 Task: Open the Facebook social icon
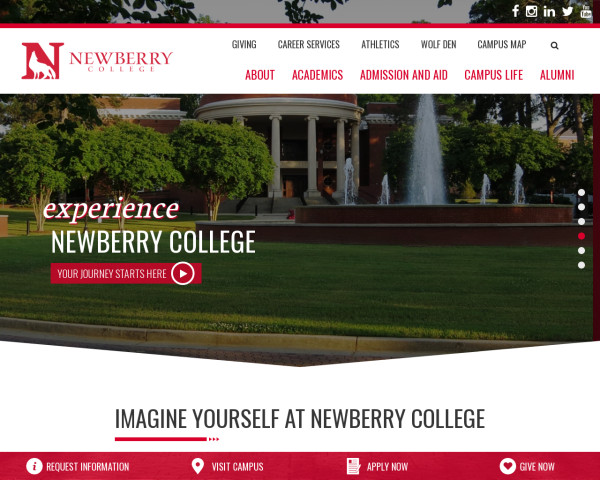(x=516, y=11)
